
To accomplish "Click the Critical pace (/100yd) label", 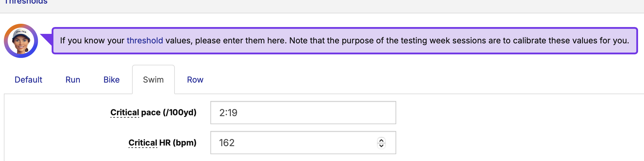I will click(153, 112).
